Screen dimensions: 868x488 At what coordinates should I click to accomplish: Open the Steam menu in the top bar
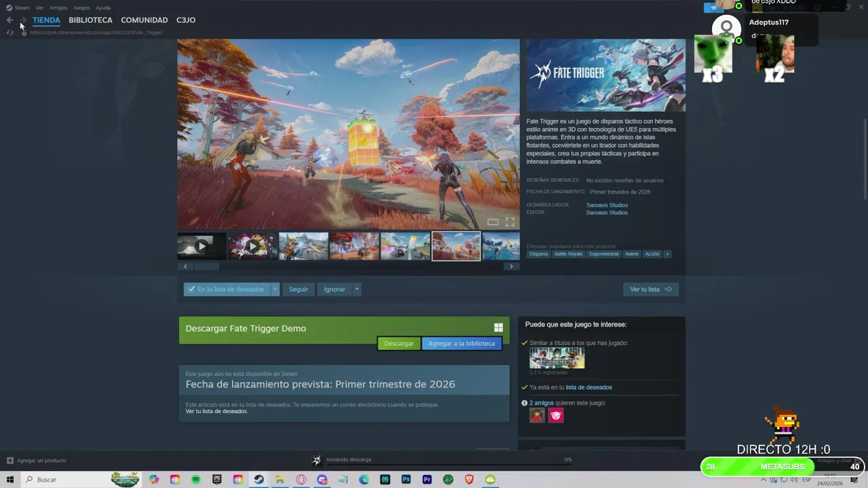[x=18, y=7]
